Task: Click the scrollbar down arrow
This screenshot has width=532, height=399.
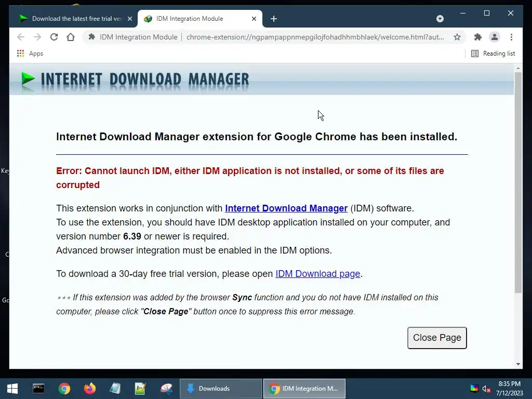Action: [518, 364]
